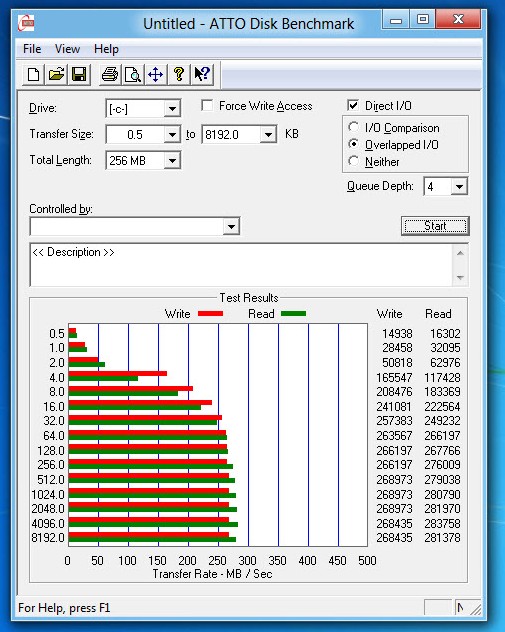This screenshot has width=505, height=632.
Task: Click the four-arrow move toolbar icon
Action: [156, 75]
